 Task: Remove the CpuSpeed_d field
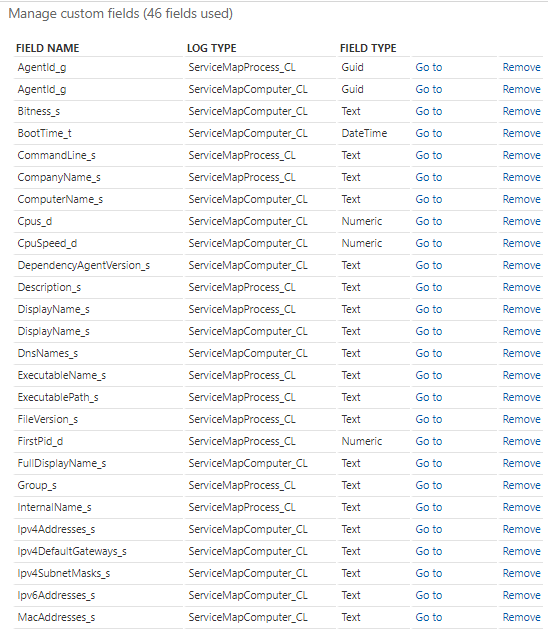coord(521,243)
